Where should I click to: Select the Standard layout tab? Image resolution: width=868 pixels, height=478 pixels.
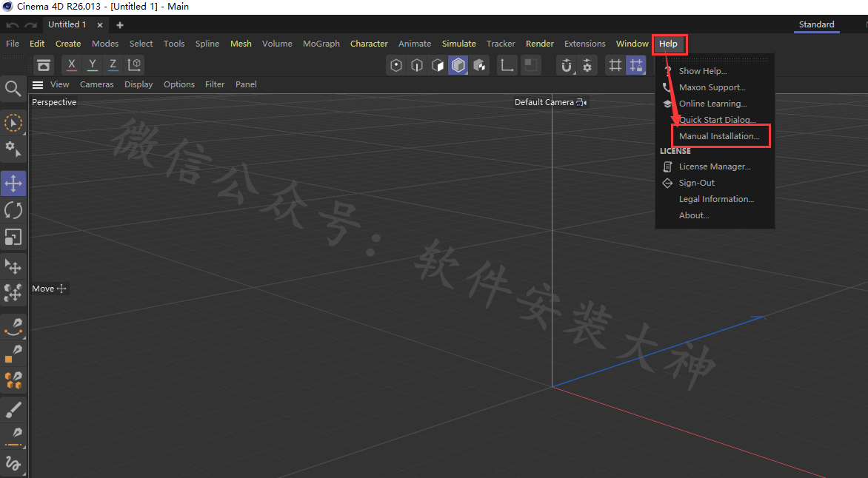(x=816, y=24)
